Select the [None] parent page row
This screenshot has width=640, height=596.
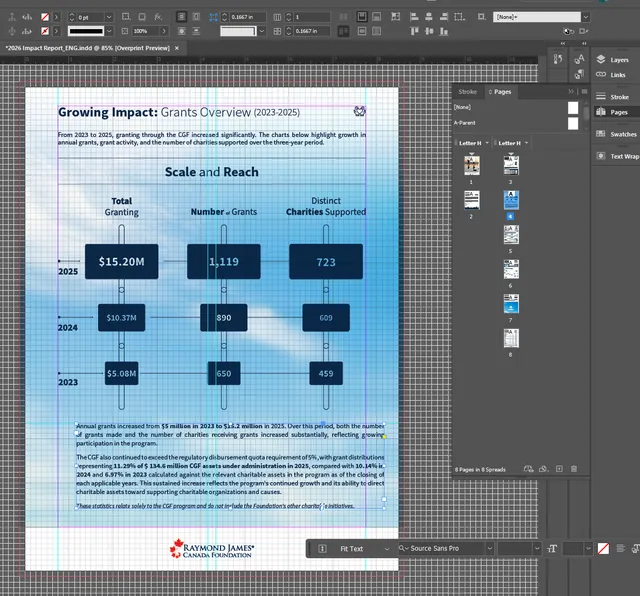pos(516,107)
